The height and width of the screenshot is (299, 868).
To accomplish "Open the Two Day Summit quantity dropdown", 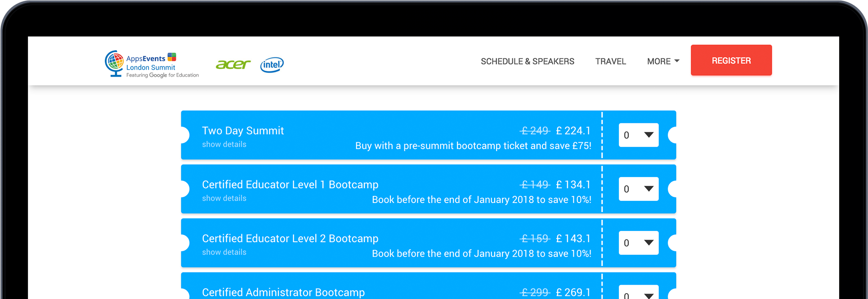I will (x=638, y=135).
